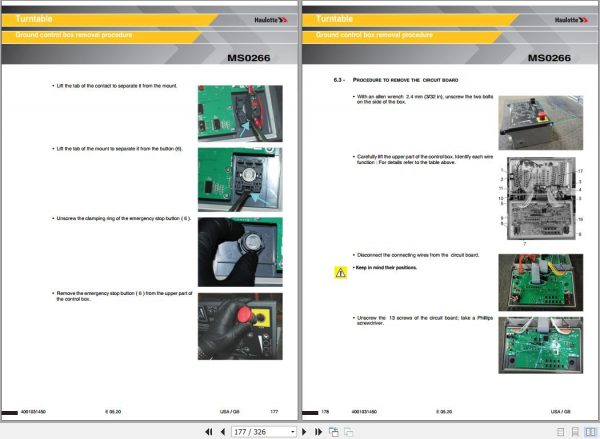Click the photo of circuit board 13 screws
Screen dimensions: 600x439
pyautogui.click(x=541, y=345)
